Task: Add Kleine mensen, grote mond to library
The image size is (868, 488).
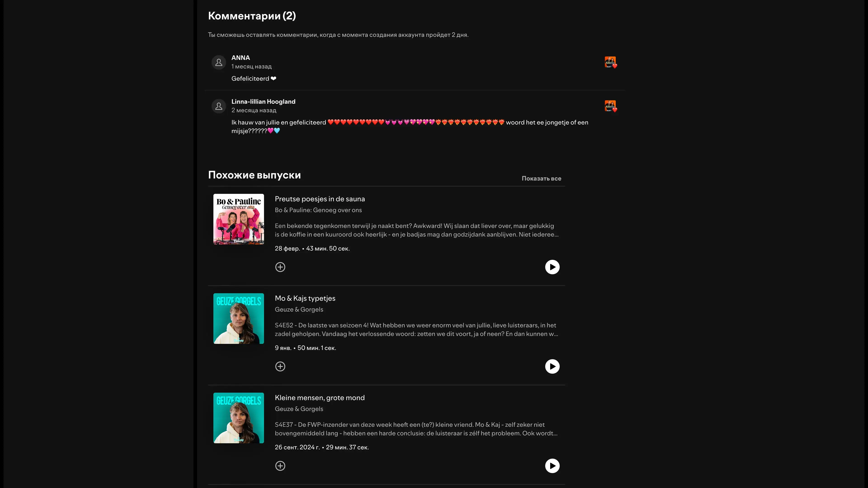Action: pos(280,466)
